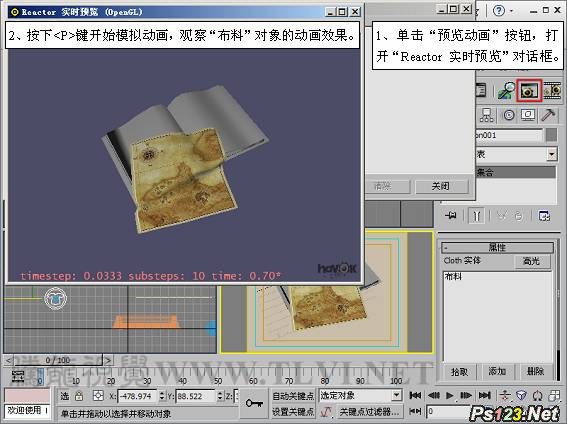The image size is (567, 424).
Task: Click the 0 / 100 time slider
Action: [x=58, y=360]
